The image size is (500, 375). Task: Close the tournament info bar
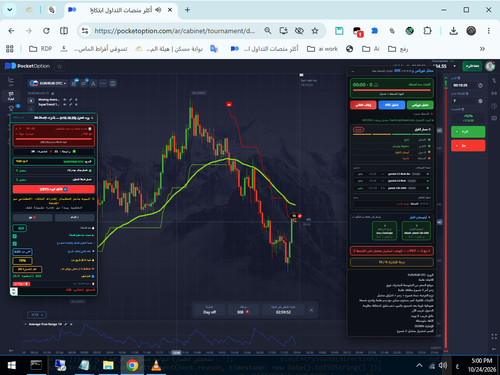click(311, 310)
